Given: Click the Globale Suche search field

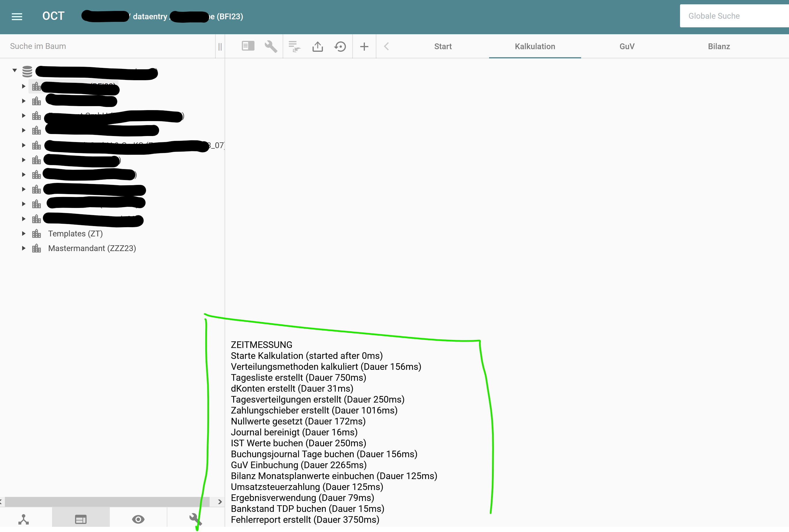Looking at the screenshot, I should (733, 16).
